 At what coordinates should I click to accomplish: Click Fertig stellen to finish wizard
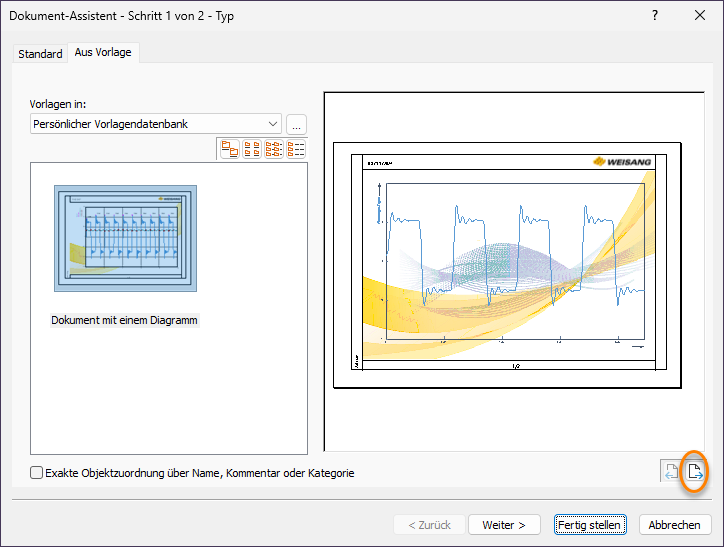[x=590, y=525]
